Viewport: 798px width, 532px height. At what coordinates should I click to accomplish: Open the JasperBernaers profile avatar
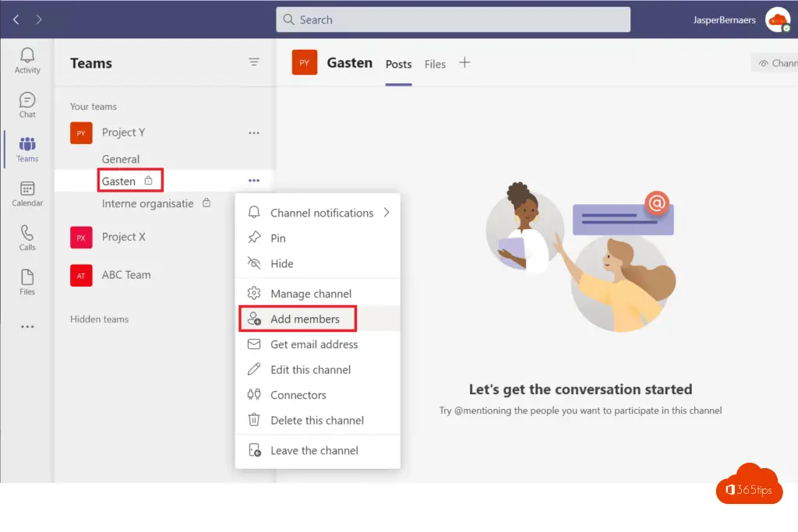[777, 20]
